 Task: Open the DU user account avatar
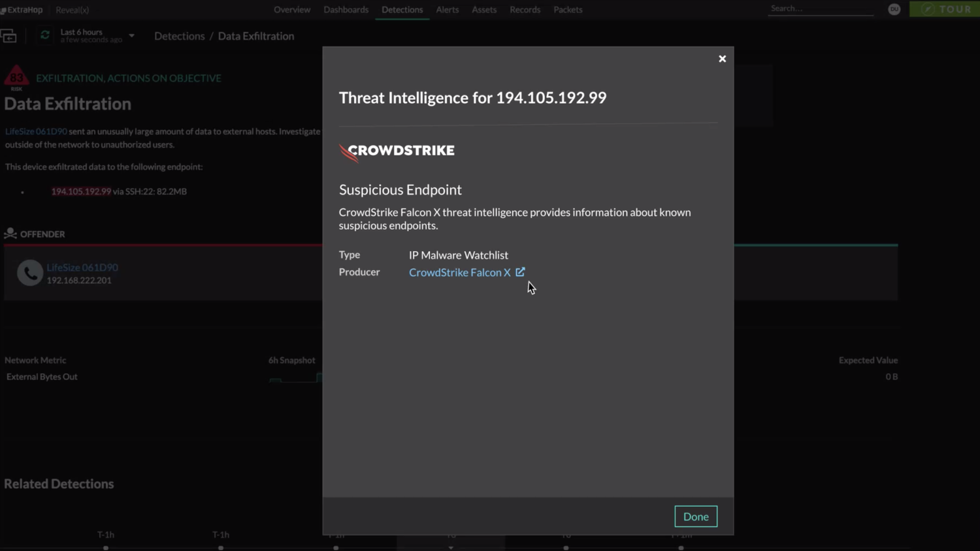pyautogui.click(x=893, y=9)
